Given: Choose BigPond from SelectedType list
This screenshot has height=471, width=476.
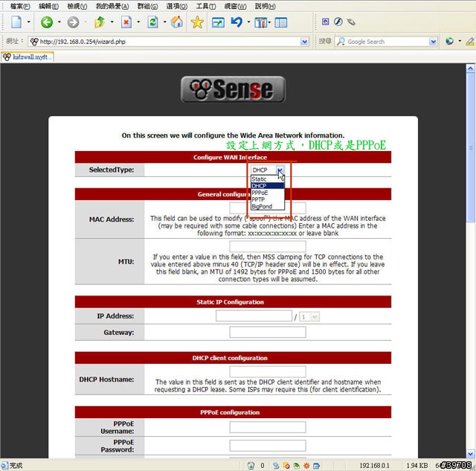Looking at the screenshot, I should (x=268, y=207).
